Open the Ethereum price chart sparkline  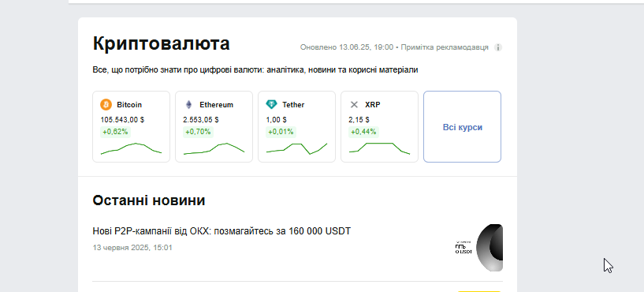[x=214, y=148]
